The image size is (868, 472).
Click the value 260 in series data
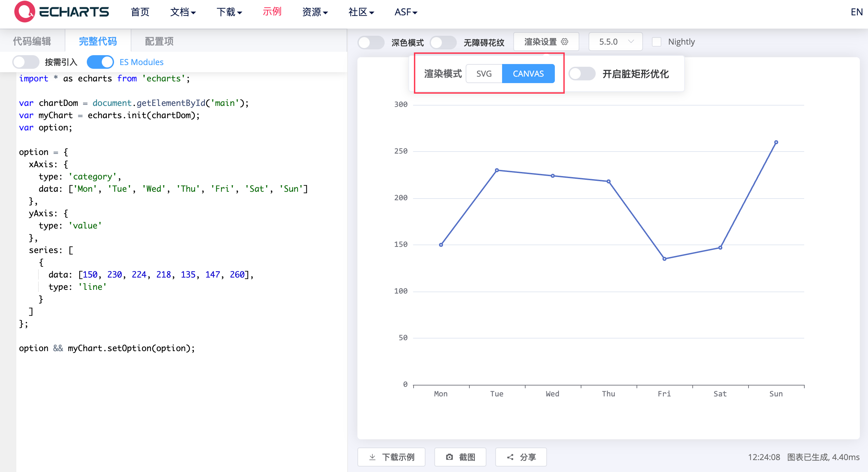(237, 274)
